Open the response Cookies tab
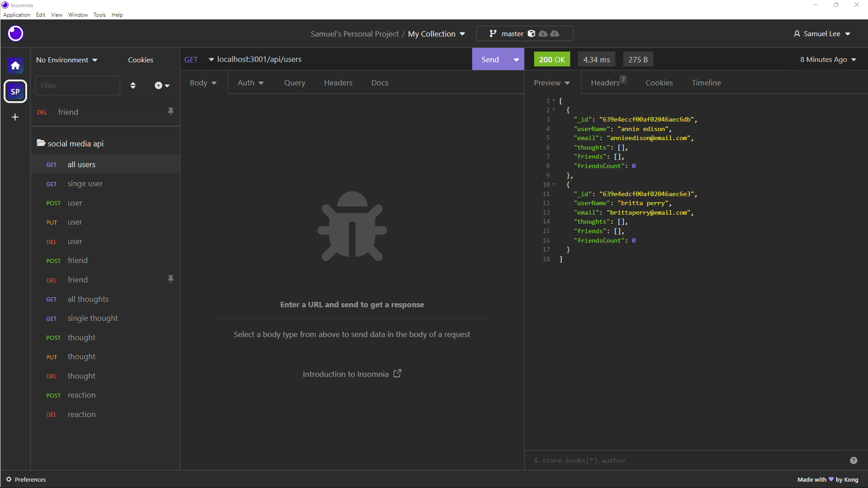The image size is (868, 488). [x=659, y=83]
